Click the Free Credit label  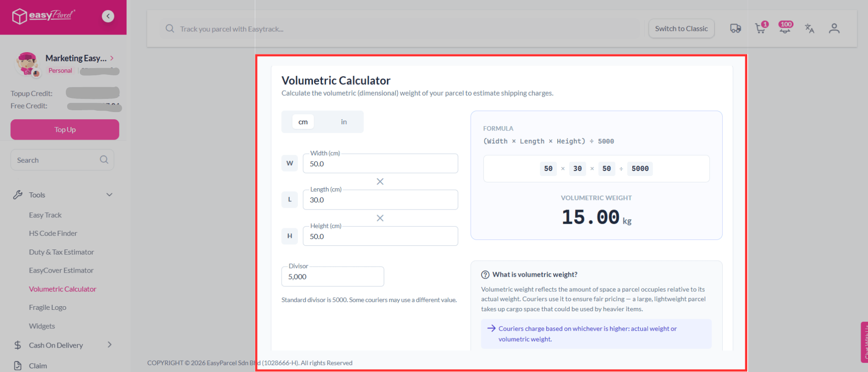coord(29,106)
